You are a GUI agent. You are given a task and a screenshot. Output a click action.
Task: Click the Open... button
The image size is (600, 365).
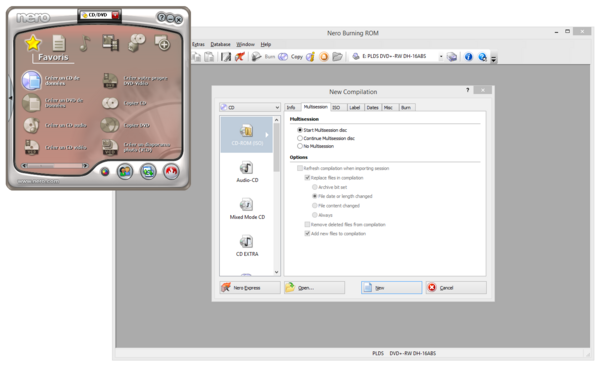(x=314, y=288)
